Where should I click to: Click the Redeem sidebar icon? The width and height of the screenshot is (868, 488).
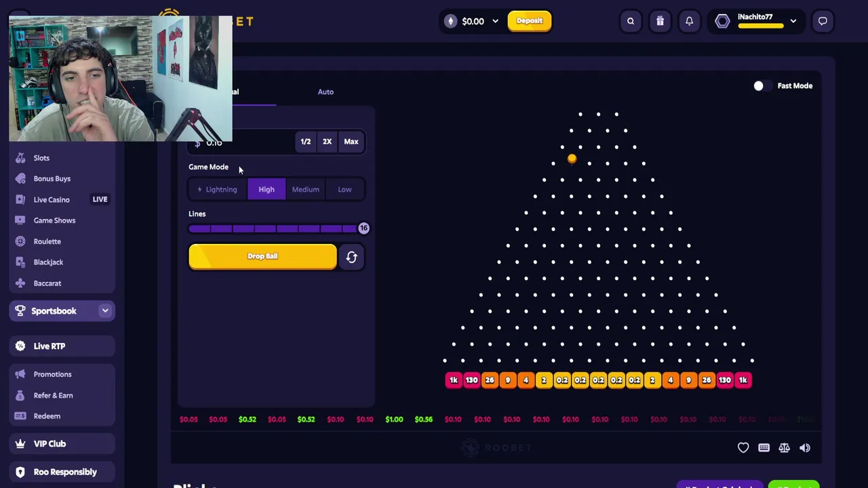[20, 416]
